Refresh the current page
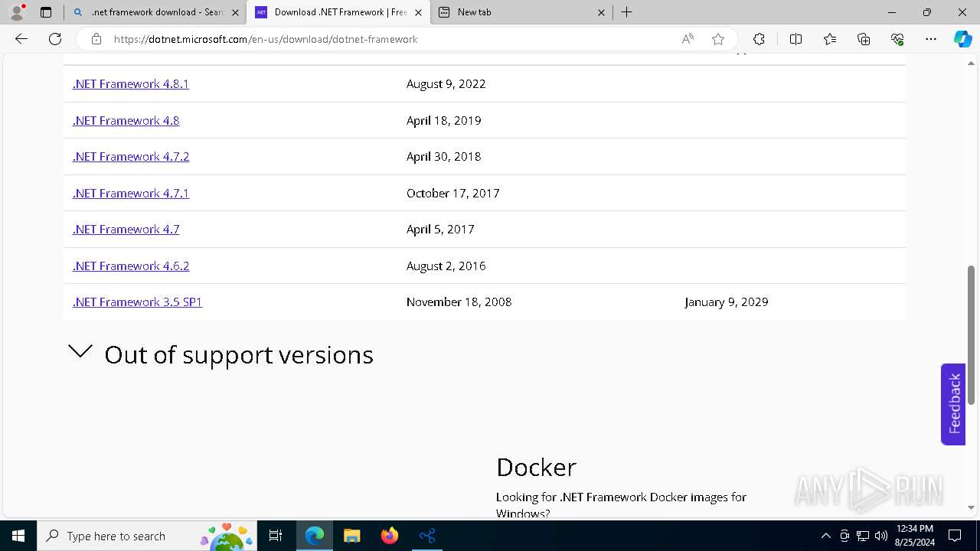Viewport: 980px width, 551px height. (x=55, y=39)
